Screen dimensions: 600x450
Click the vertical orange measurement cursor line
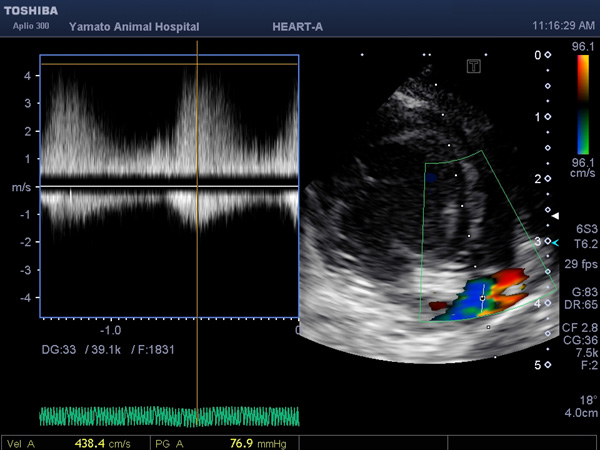pyautogui.click(x=197, y=233)
